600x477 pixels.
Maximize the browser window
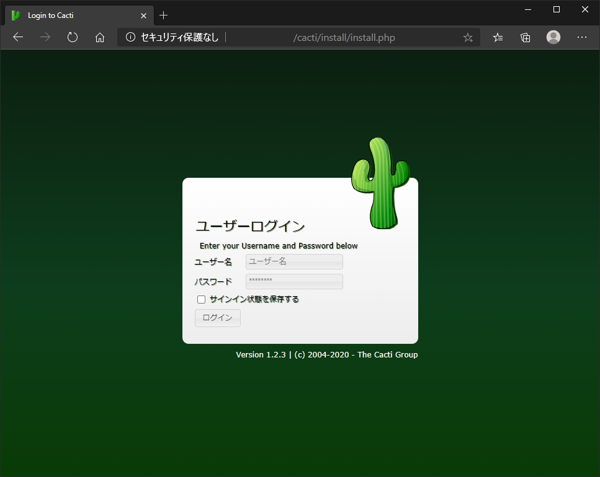[x=556, y=10]
